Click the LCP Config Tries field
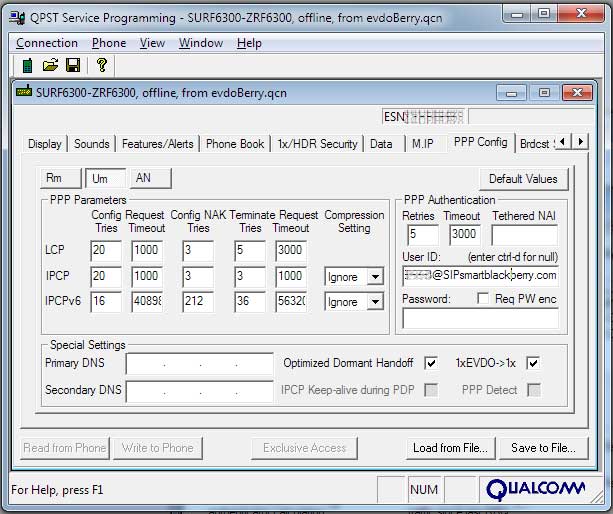 pos(106,250)
